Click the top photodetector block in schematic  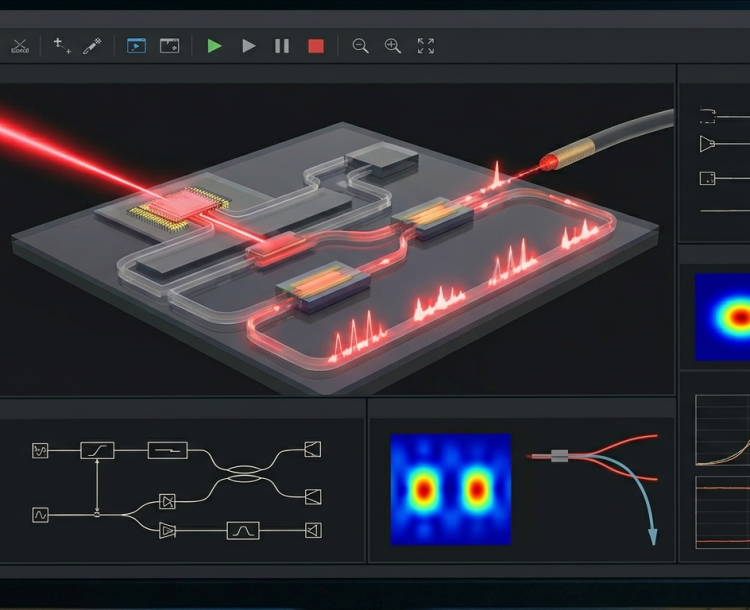[313, 449]
